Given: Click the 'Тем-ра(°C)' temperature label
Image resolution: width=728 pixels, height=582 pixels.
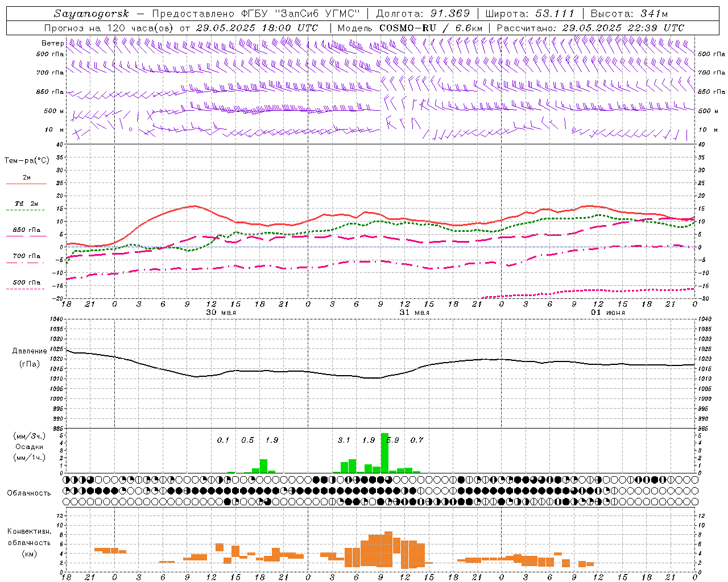Looking at the screenshot, I should (27, 160).
